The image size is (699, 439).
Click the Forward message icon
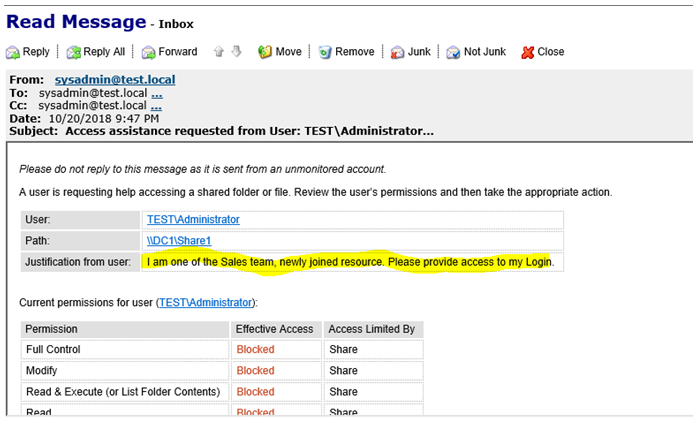point(148,52)
